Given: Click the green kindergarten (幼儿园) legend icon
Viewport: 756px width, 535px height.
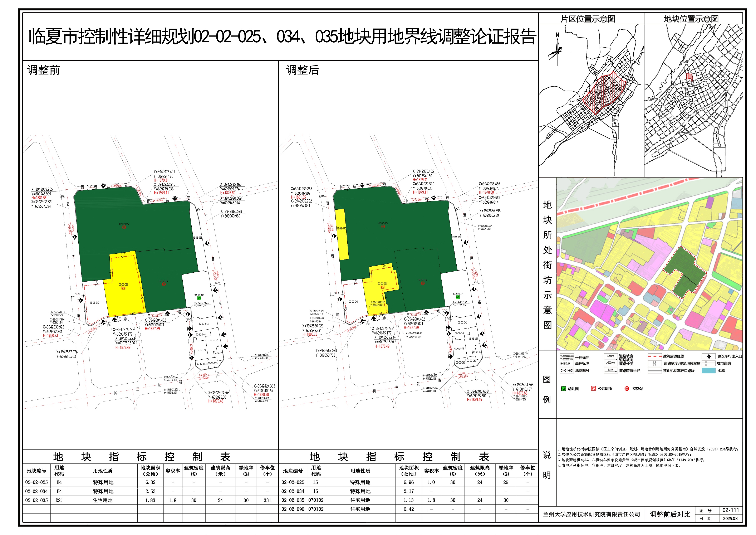Looking at the screenshot, I should point(563,389).
